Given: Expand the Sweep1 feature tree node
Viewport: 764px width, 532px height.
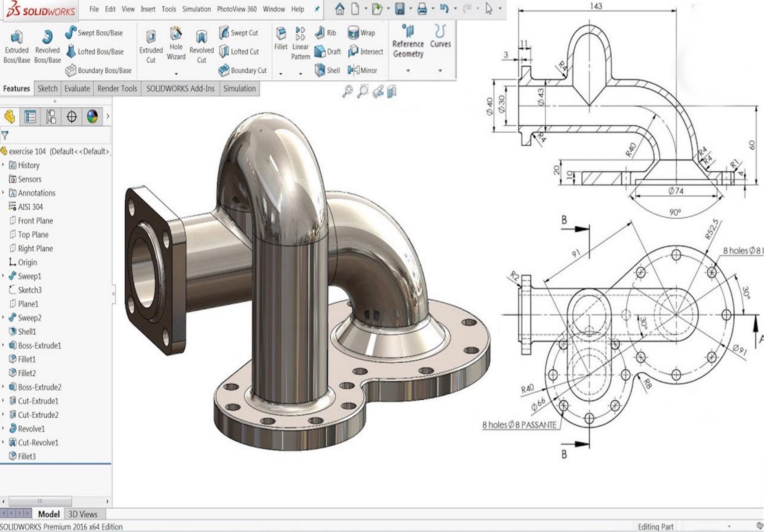Looking at the screenshot, I should (3, 276).
